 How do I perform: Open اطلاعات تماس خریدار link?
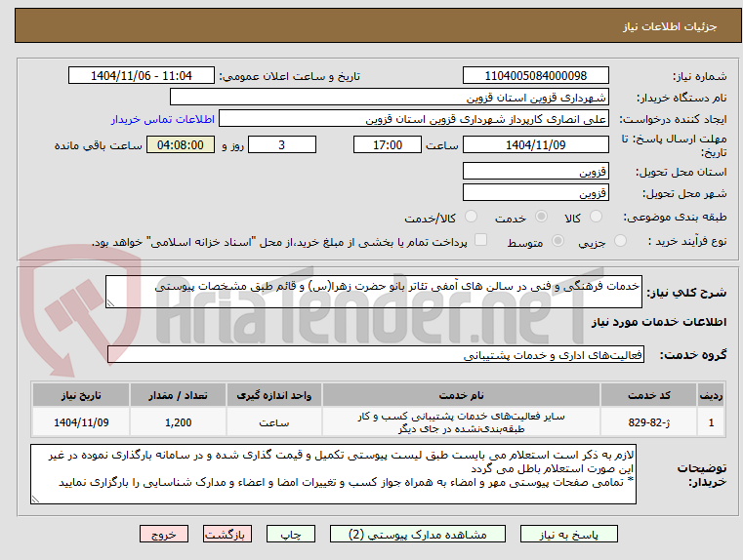tap(162, 119)
